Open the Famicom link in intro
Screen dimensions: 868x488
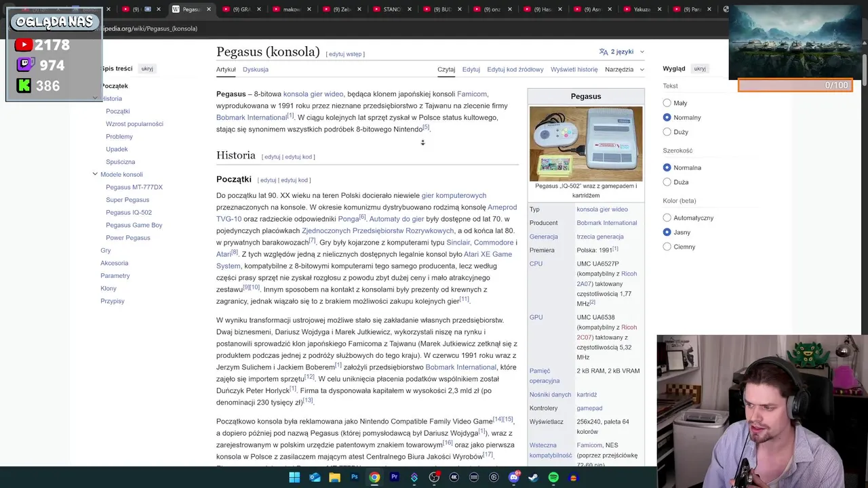pyautogui.click(x=472, y=94)
